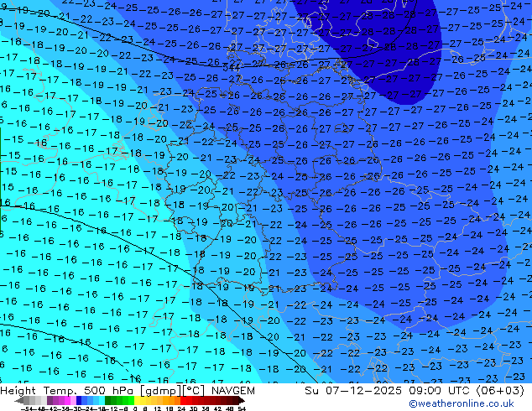
Task: Pick the yellow legend swatch at 0
Action: click(138, 400)
